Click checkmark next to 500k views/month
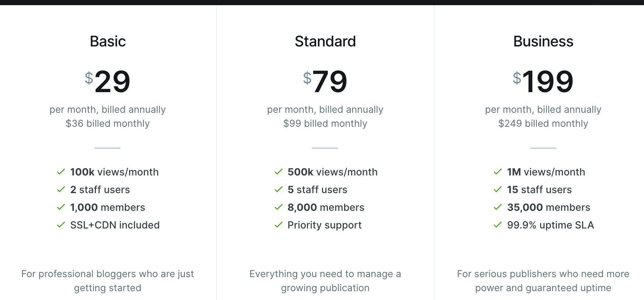The height and width of the screenshot is (300, 644). [278, 172]
